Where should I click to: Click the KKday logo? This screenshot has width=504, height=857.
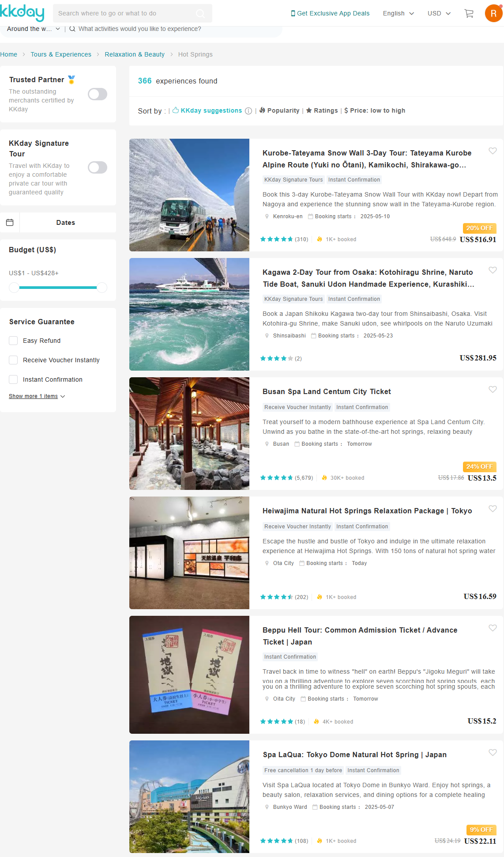[22, 13]
